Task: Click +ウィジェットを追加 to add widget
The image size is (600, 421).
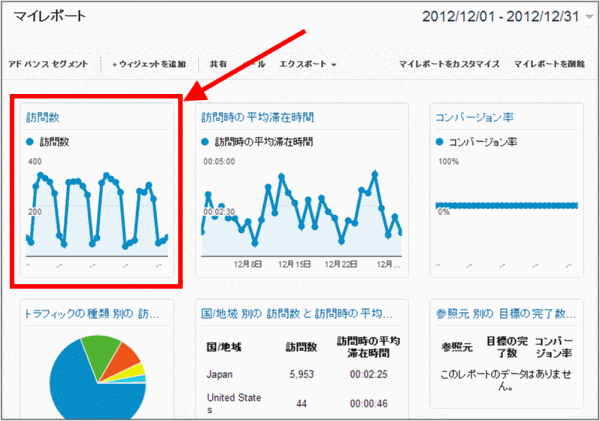Action: point(149,64)
